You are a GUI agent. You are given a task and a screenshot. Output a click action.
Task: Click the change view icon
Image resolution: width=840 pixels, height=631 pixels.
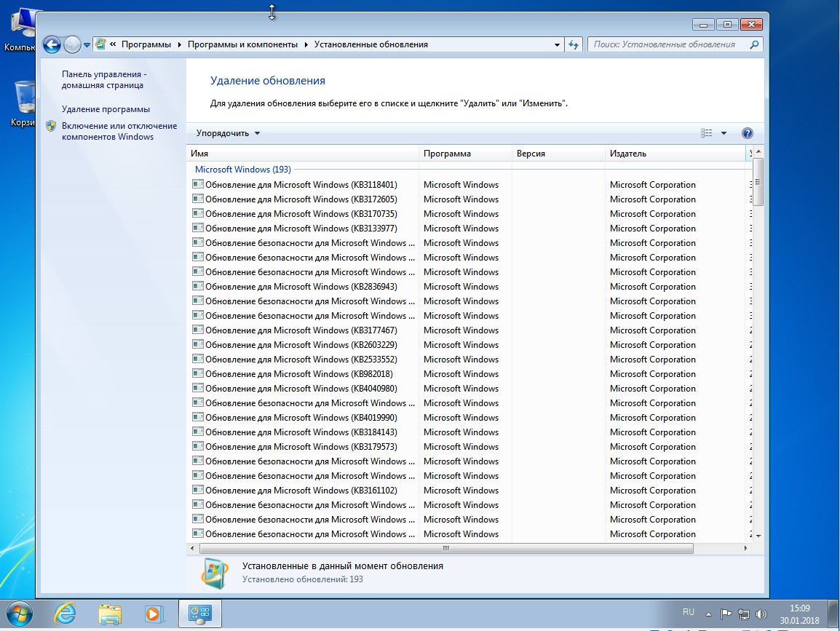[x=707, y=133]
